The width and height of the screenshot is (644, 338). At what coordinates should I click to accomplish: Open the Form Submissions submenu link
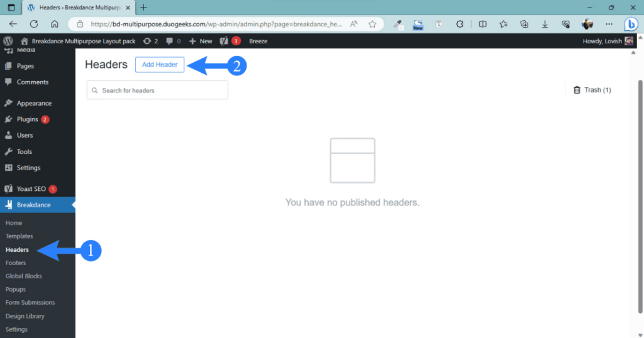(30, 303)
